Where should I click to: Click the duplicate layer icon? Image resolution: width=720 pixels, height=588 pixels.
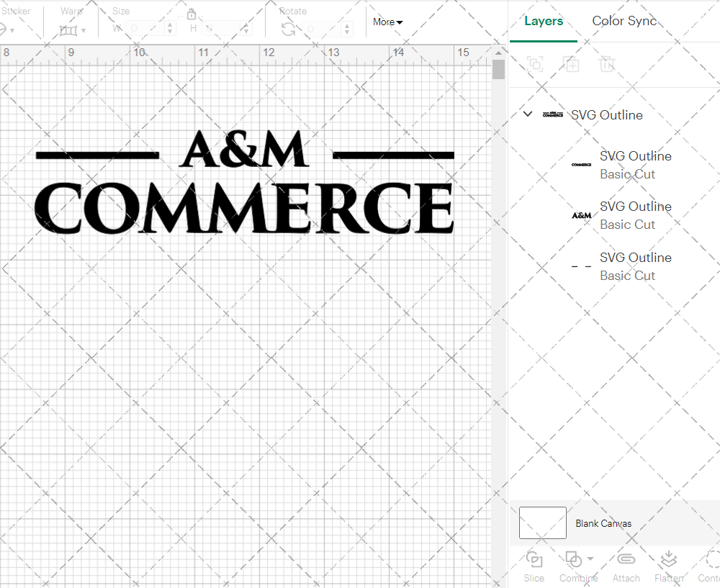(x=572, y=64)
